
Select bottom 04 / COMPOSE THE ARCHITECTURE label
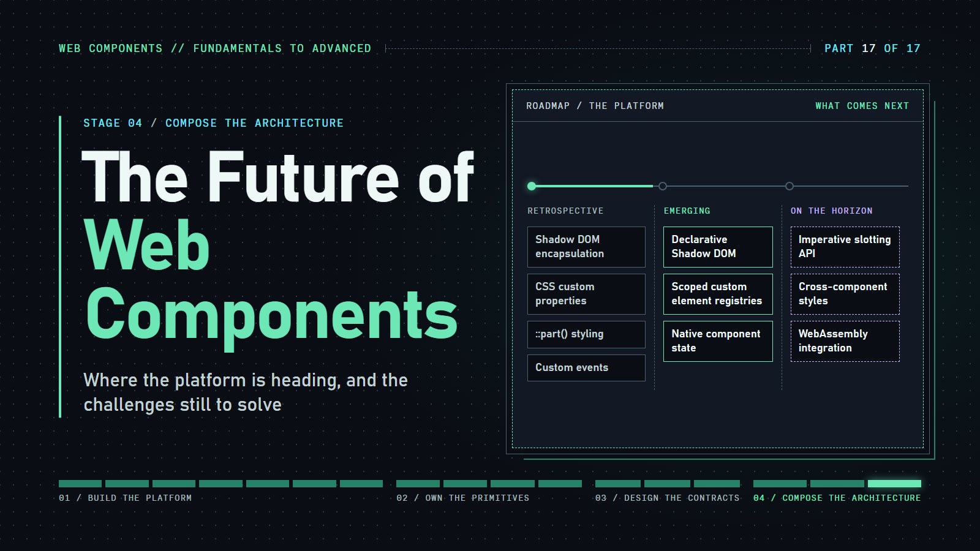[837, 498]
